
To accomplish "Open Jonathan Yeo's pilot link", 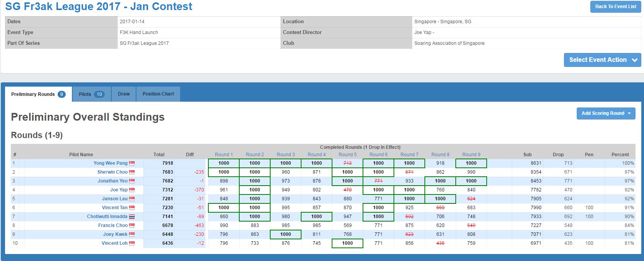I will click(112, 181).
